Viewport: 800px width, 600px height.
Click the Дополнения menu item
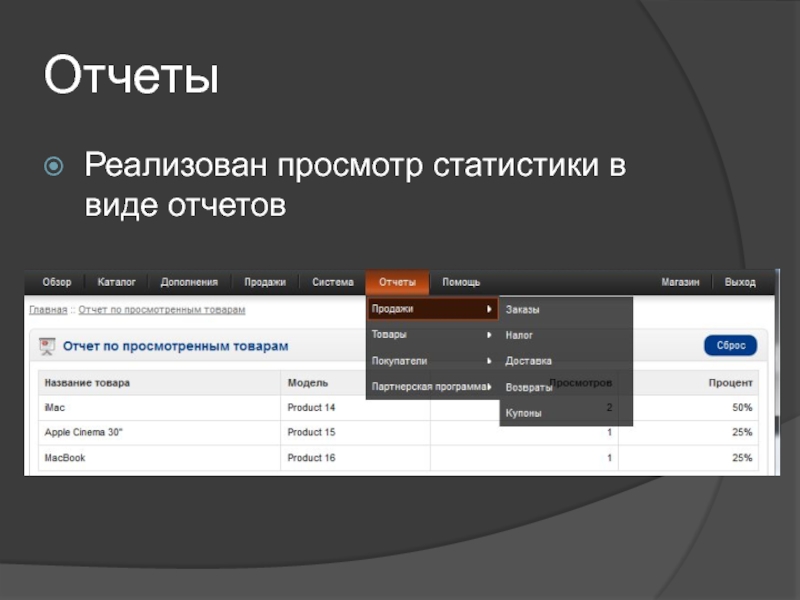[x=188, y=283]
